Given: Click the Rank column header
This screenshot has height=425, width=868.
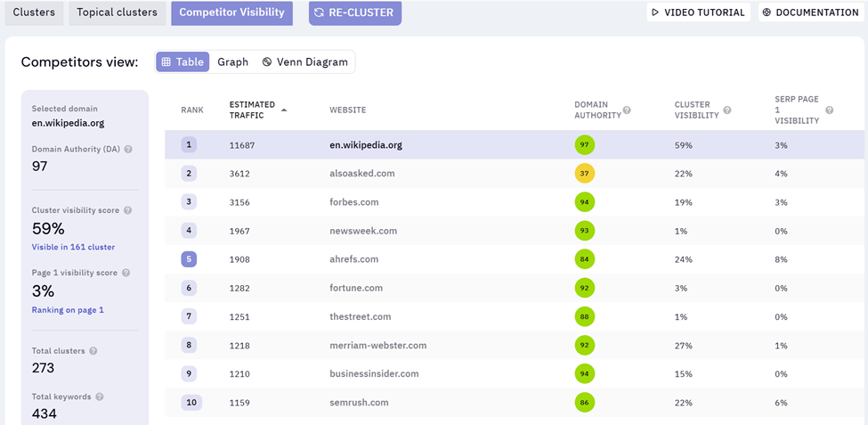Looking at the screenshot, I should [192, 110].
